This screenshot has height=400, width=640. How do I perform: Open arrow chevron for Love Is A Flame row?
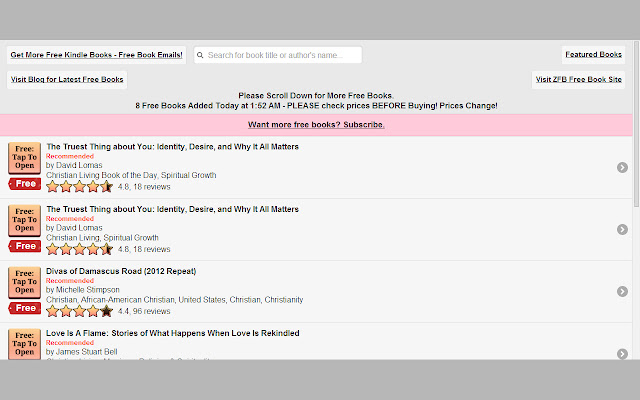(x=622, y=353)
